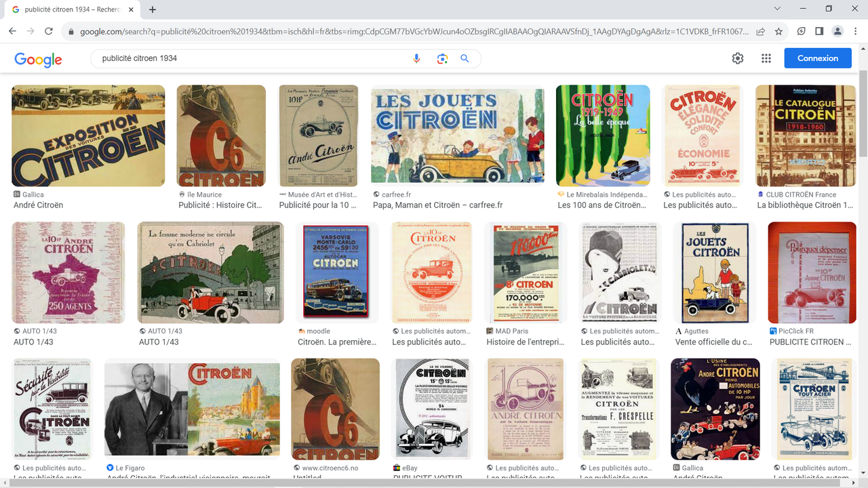The image size is (868, 488).
Task: Click the browser address bar URL
Action: coord(414,31)
